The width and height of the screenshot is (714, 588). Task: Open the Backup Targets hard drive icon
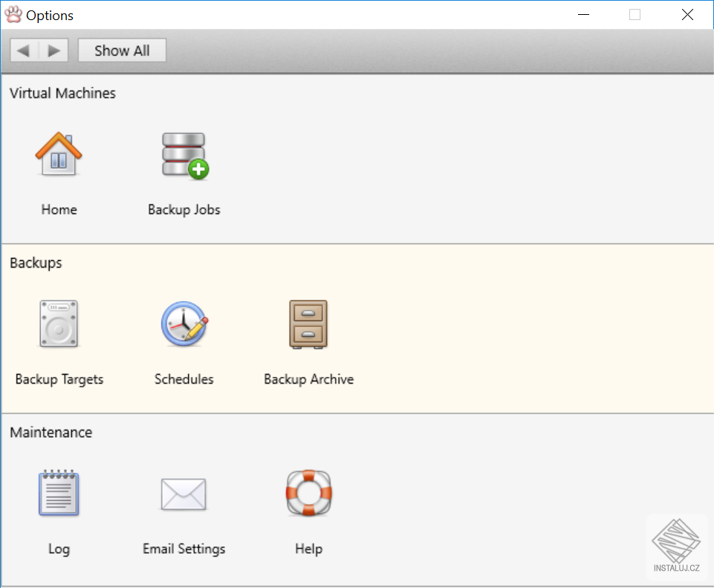[x=59, y=323]
